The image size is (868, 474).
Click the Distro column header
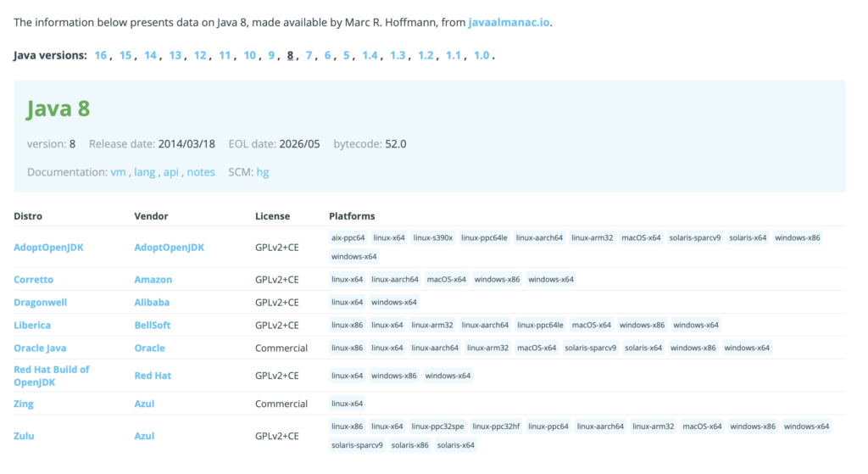(x=28, y=216)
